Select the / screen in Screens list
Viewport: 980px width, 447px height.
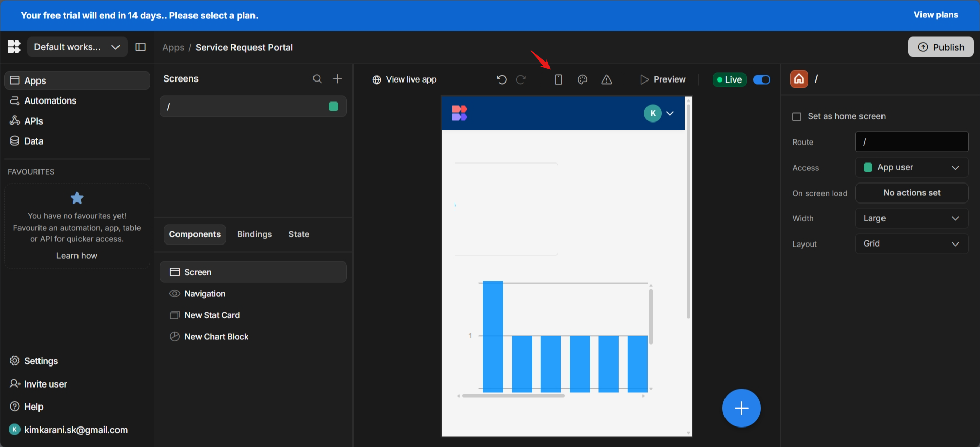tap(253, 106)
